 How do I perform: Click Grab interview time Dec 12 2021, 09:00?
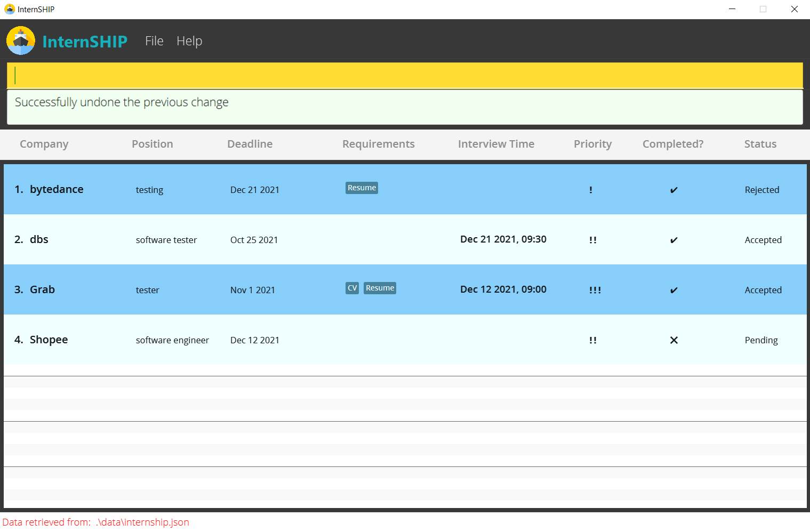click(x=503, y=289)
